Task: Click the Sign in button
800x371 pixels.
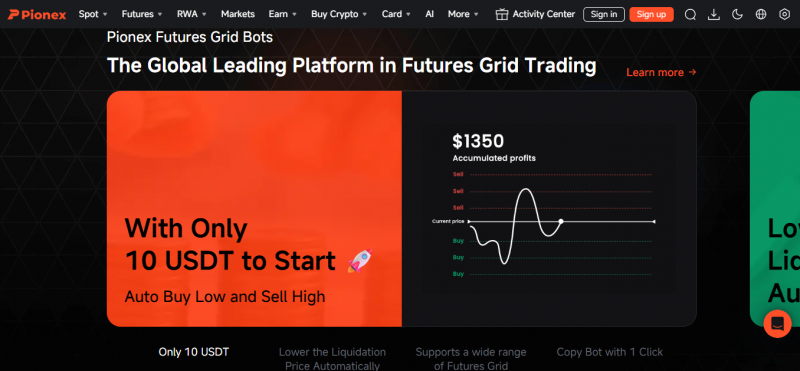Action: pyautogui.click(x=604, y=14)
